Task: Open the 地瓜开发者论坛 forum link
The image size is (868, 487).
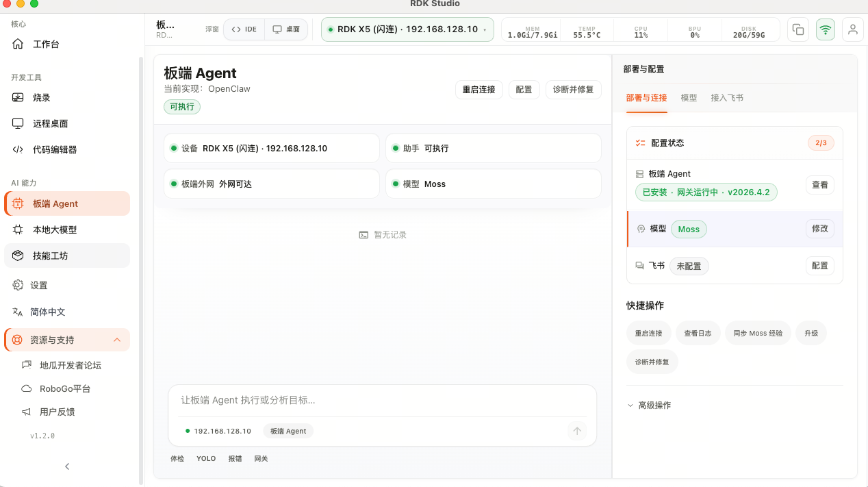Action: 71,365
